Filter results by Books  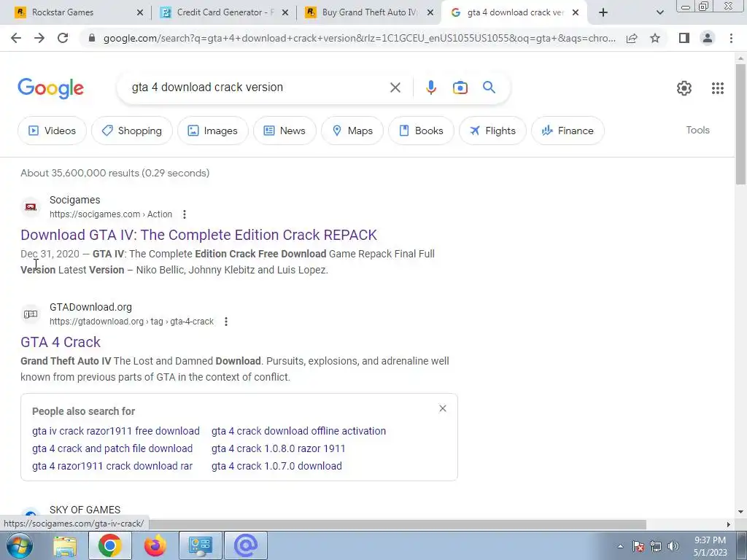(x=421, y=131)
